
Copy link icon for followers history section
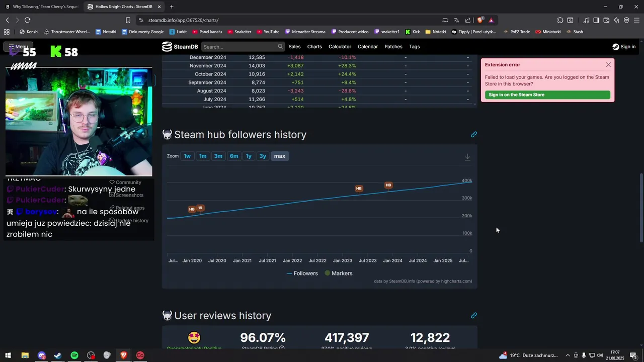(473, 135)
